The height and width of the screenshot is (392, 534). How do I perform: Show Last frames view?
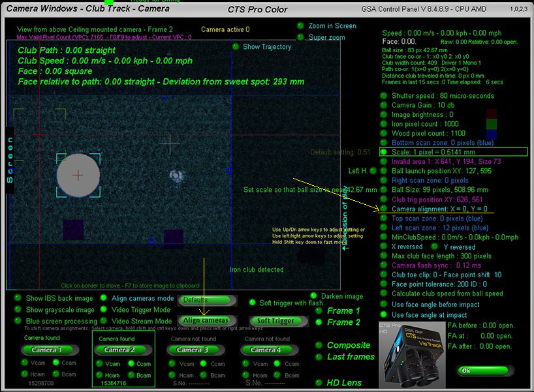[x=319, y=357]
